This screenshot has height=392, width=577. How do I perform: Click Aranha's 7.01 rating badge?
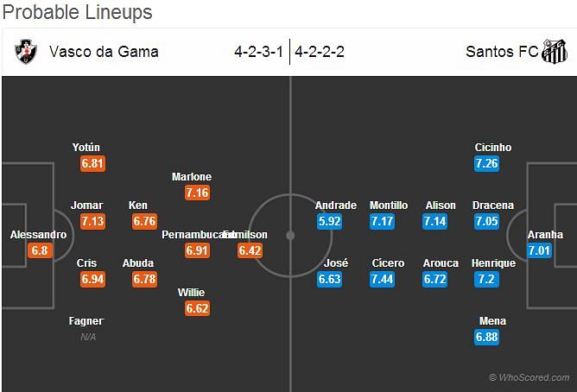coord(539,250)
